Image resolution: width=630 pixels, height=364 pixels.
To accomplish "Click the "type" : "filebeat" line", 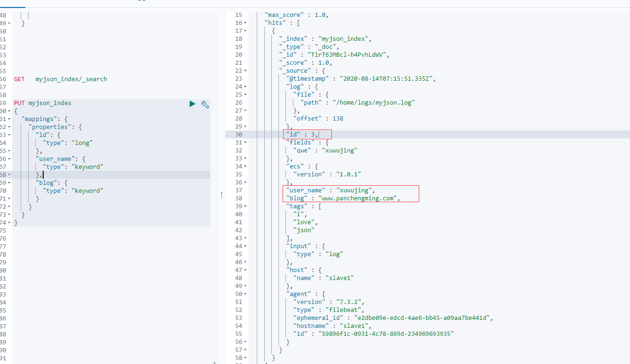I will [329, 310].
